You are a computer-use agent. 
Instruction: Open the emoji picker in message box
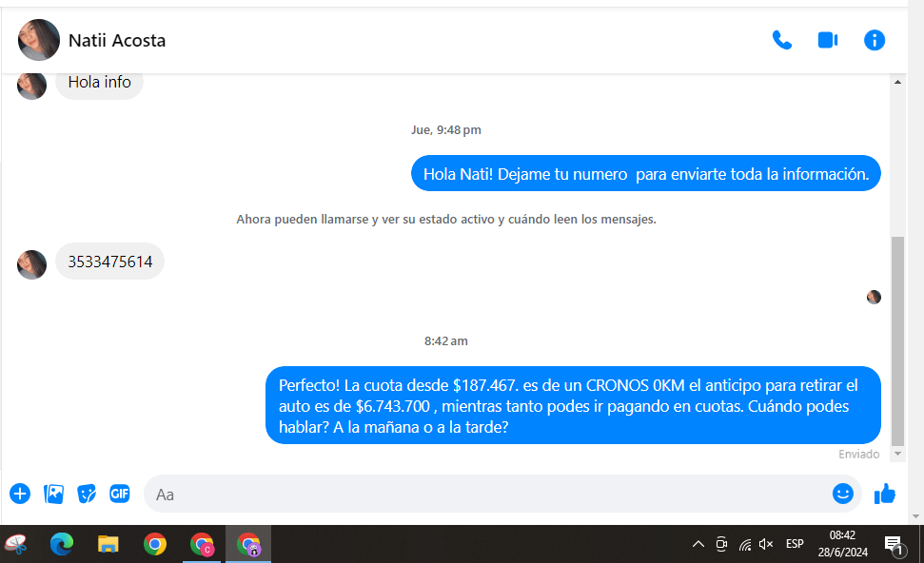pos(842,494)
